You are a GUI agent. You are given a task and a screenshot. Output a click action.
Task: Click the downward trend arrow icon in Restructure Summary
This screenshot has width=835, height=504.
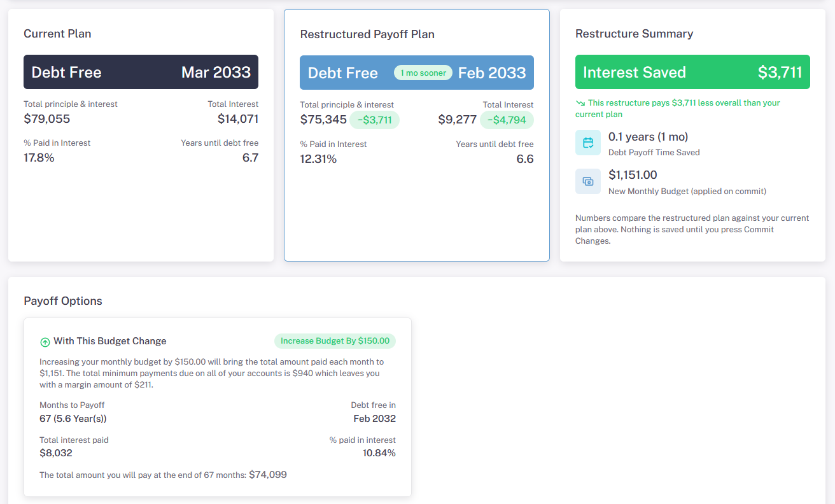[580, 102]
